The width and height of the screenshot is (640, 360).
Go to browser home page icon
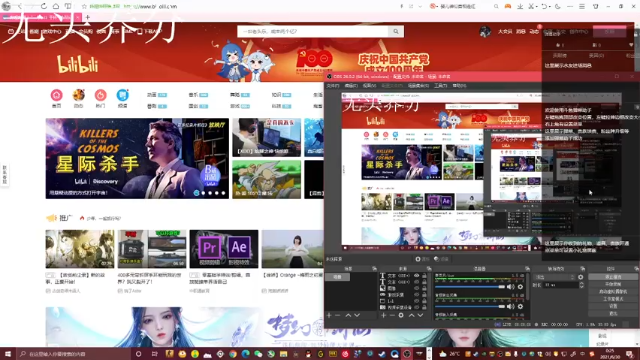56,7
